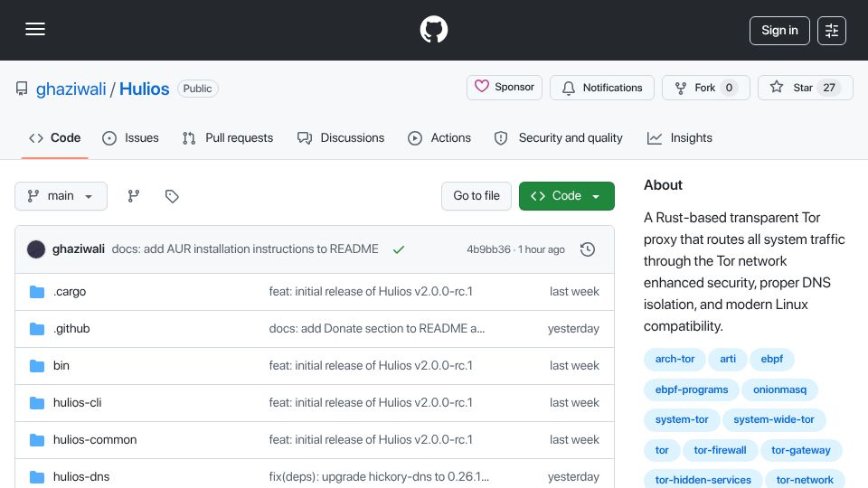868x488 pixels.
Task: View branches via the branch icon
Action: pyautogui.click(x=134, y=196)
